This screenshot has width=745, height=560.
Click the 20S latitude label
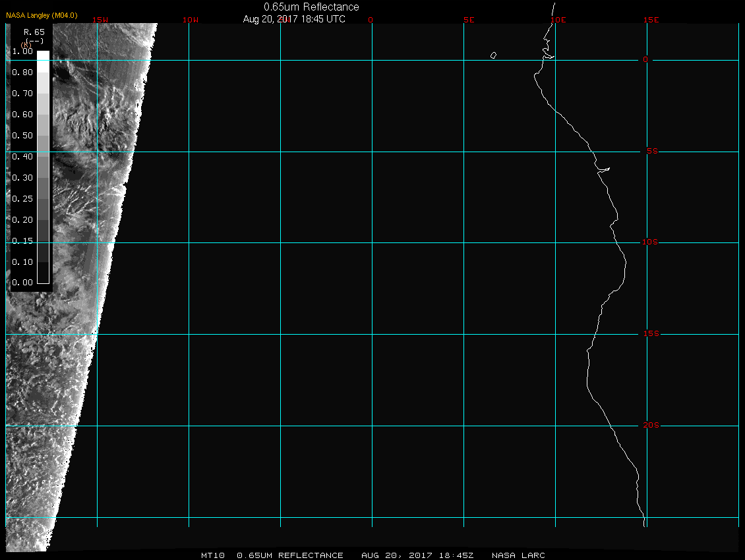click(650, 426)
